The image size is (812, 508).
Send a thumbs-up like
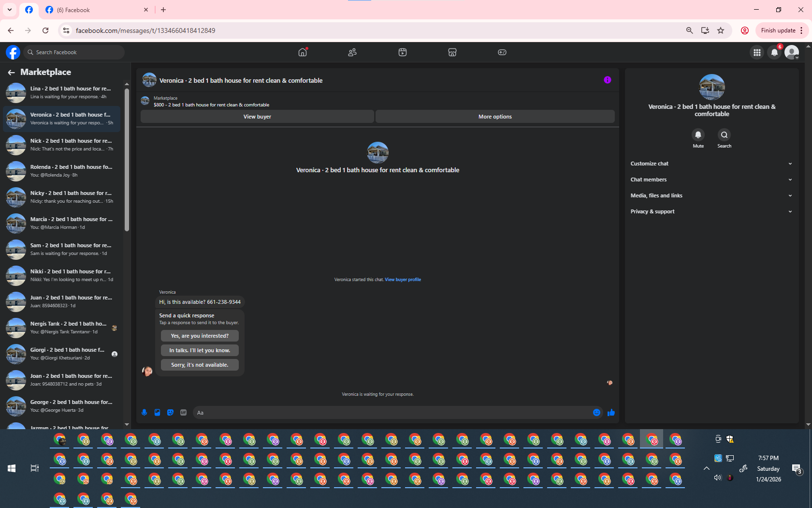pos(611,413)
